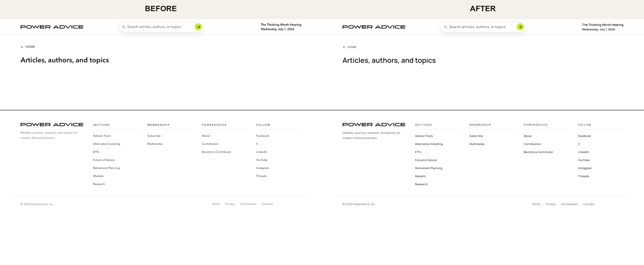Open Contact in BEFORE footer
The height and width of the screenshot is (265, 644).
pyautogui.click(x=267, y=204)
